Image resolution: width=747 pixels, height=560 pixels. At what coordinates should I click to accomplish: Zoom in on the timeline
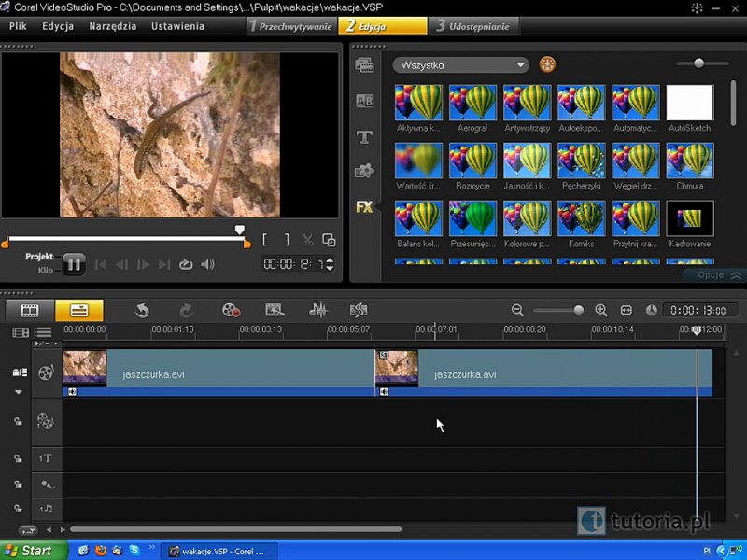[x=601, y=310]
